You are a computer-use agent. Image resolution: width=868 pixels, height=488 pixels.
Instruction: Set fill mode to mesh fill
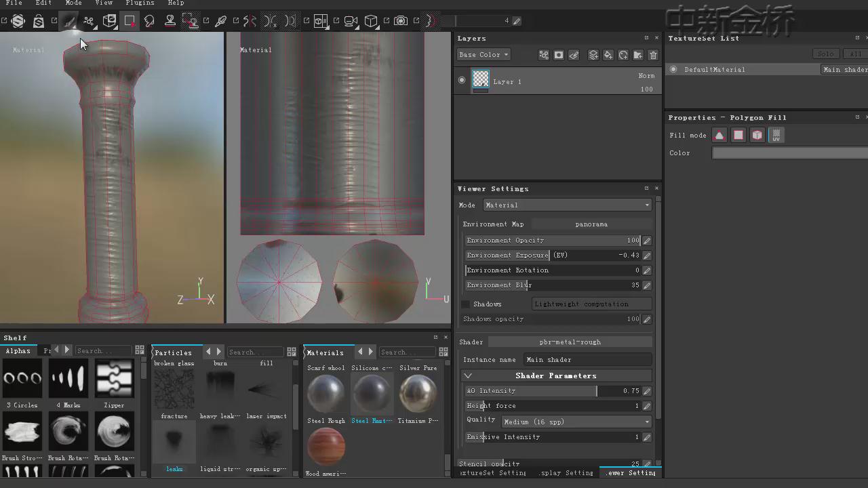[757, 135]
